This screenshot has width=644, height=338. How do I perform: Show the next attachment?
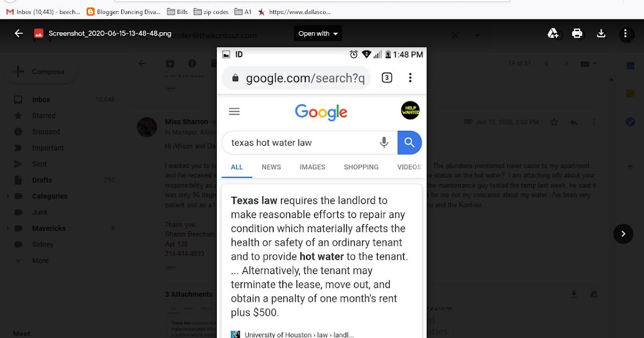[x=623, y=234]
